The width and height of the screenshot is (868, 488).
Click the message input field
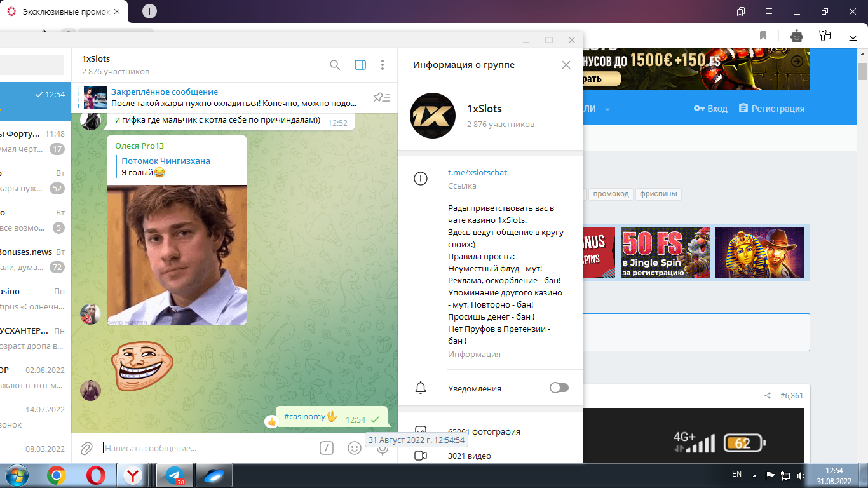pos(208,448)
